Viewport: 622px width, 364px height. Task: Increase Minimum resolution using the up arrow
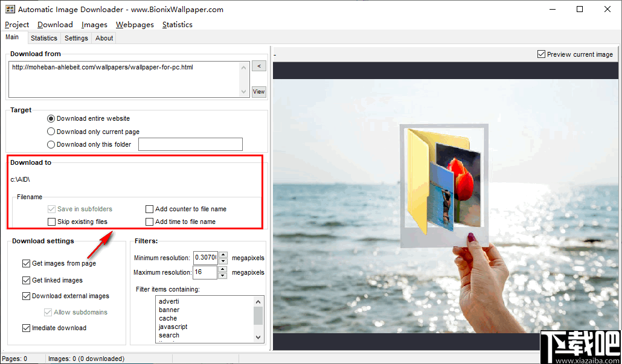pos(223,255)
